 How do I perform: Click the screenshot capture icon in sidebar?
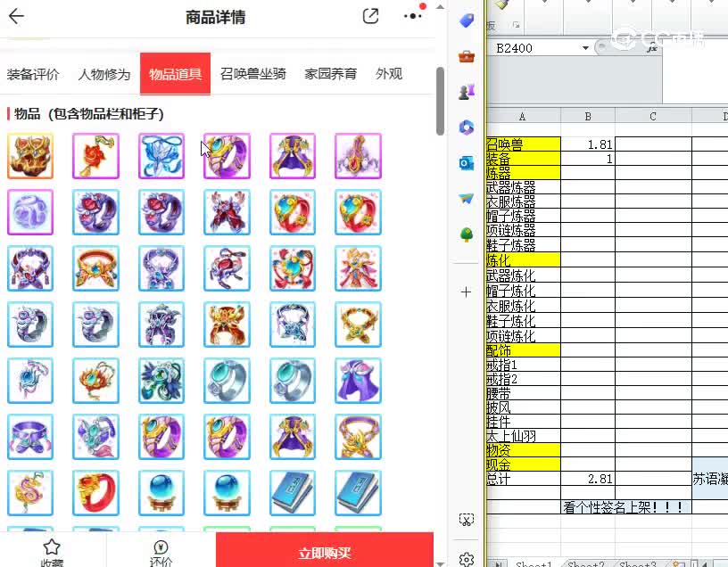pos(466,520)
